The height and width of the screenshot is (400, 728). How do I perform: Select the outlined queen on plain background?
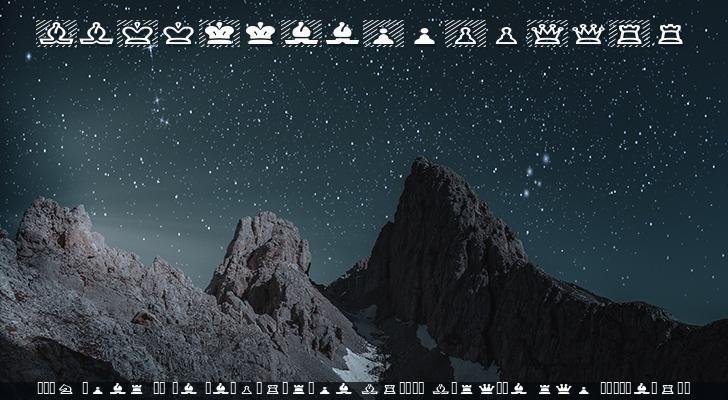pos(588,34)
